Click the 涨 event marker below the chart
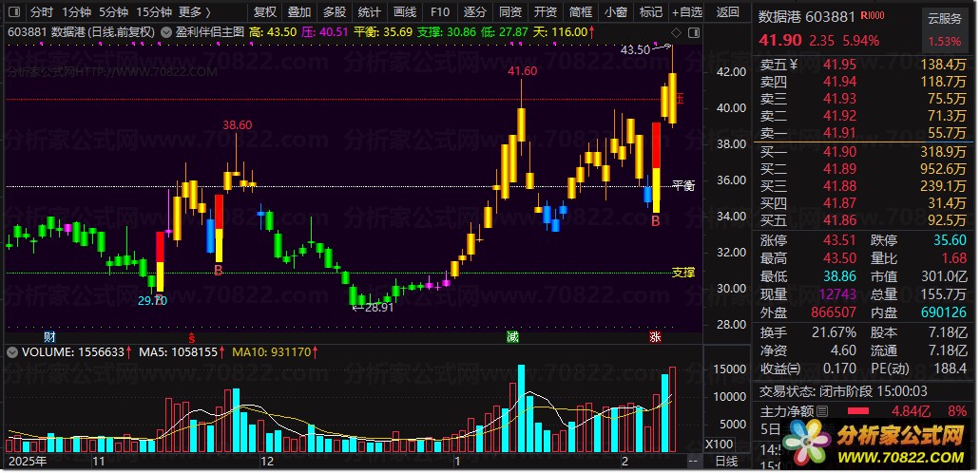 655,337
